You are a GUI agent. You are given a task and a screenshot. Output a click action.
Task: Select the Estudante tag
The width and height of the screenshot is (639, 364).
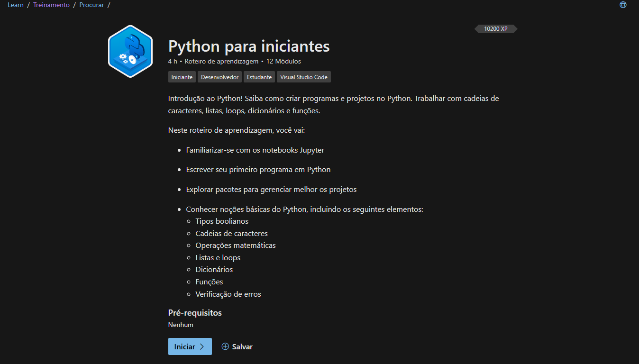(x=259, y=77)
